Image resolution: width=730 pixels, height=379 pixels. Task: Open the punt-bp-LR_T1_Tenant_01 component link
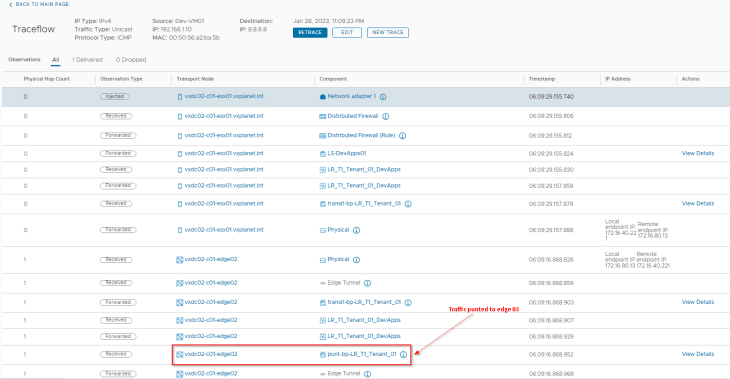[362, 354]
